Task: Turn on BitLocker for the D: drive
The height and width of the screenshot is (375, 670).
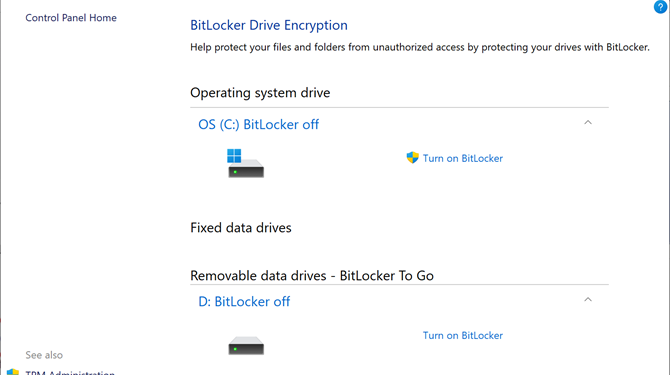Action: (x=463, y=335)
